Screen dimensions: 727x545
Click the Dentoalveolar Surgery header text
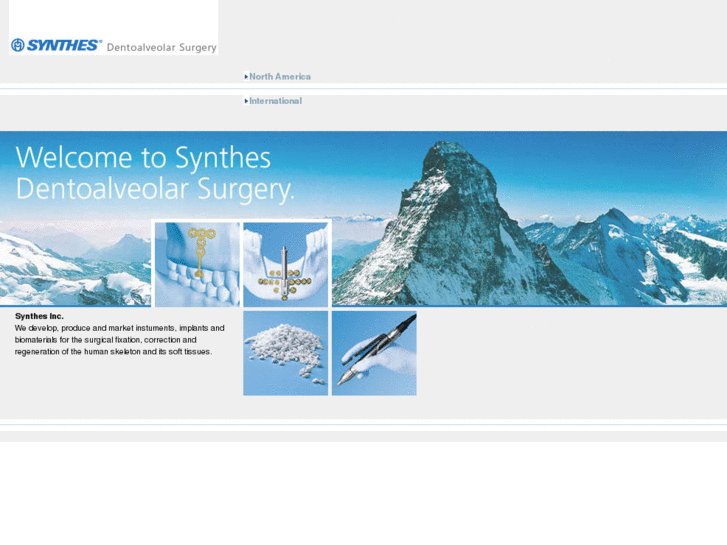(161, 47)
